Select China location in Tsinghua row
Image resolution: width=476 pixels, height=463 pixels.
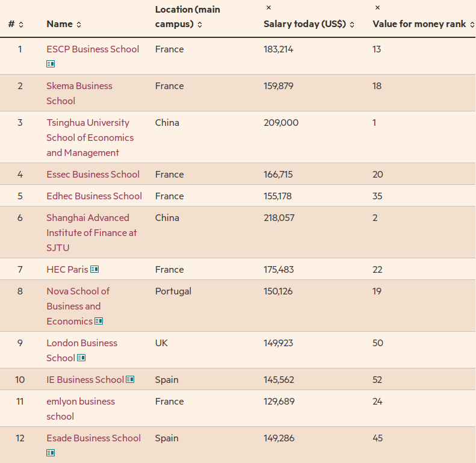click(167, 123)
